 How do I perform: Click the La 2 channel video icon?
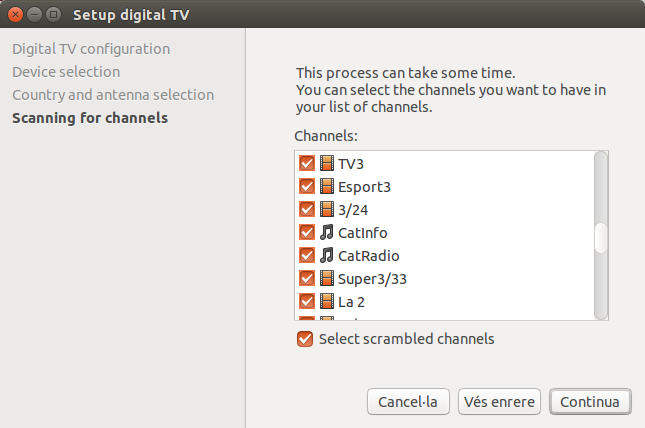point(326,301)
